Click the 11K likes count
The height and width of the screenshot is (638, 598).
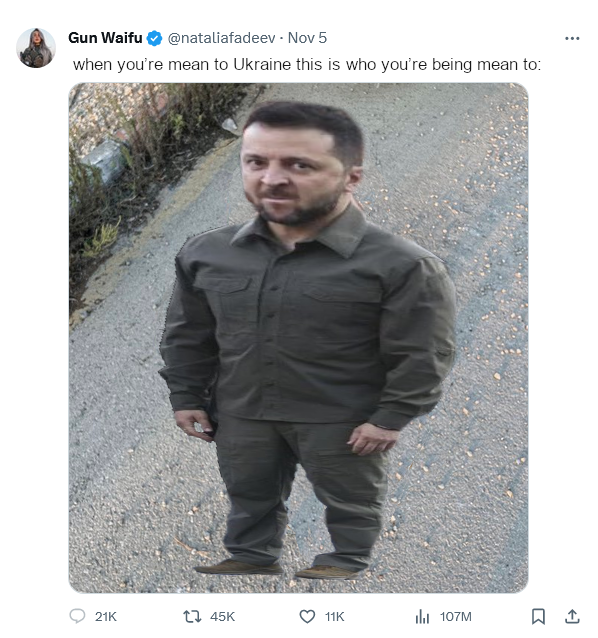334,617
